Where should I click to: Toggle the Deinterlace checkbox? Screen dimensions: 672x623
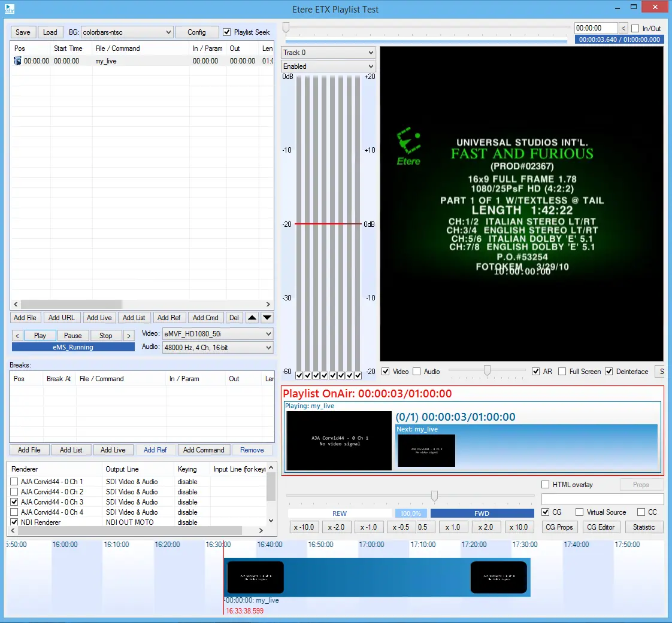[609, 372]
